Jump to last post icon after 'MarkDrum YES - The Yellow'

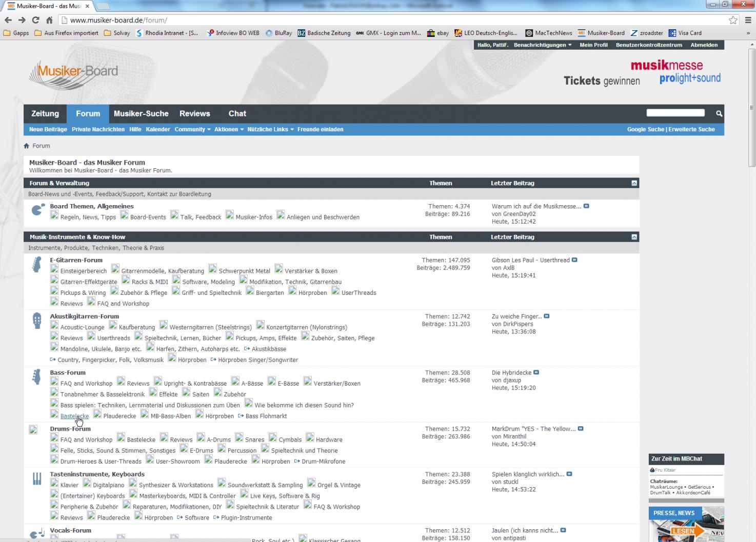[x=581, y=429]
